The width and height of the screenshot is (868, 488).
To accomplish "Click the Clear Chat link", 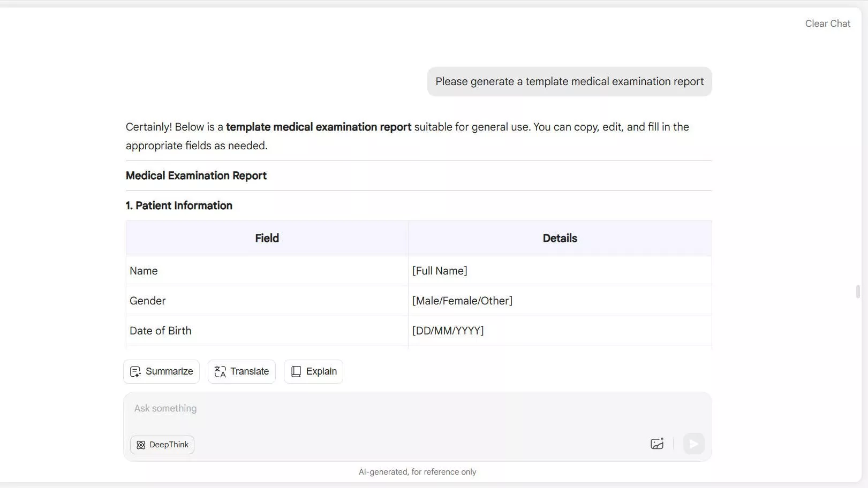I will (x=827, y=24).
